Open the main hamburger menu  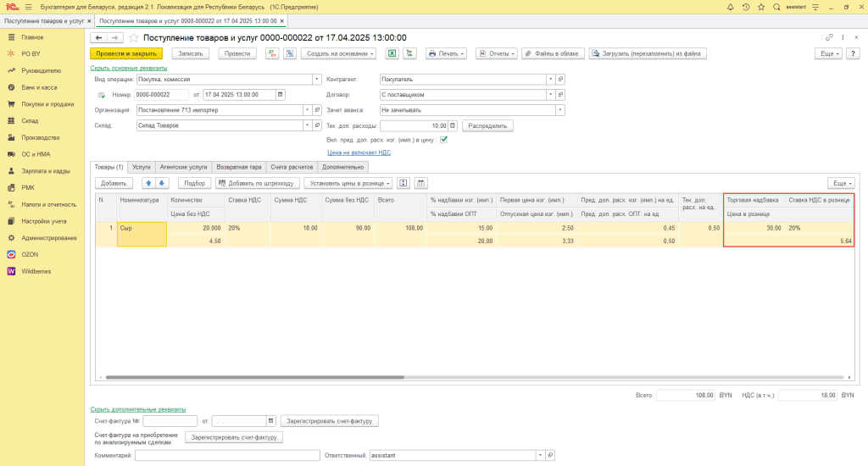pos(28,7)
